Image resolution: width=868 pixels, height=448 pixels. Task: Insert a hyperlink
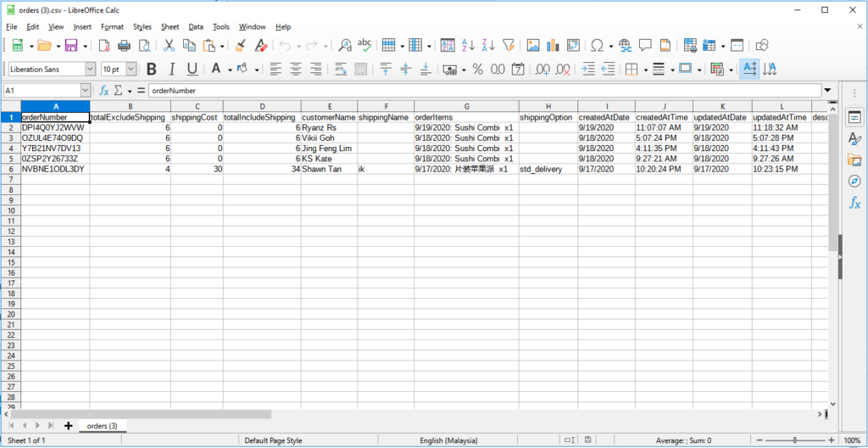(x=625, y=46)
